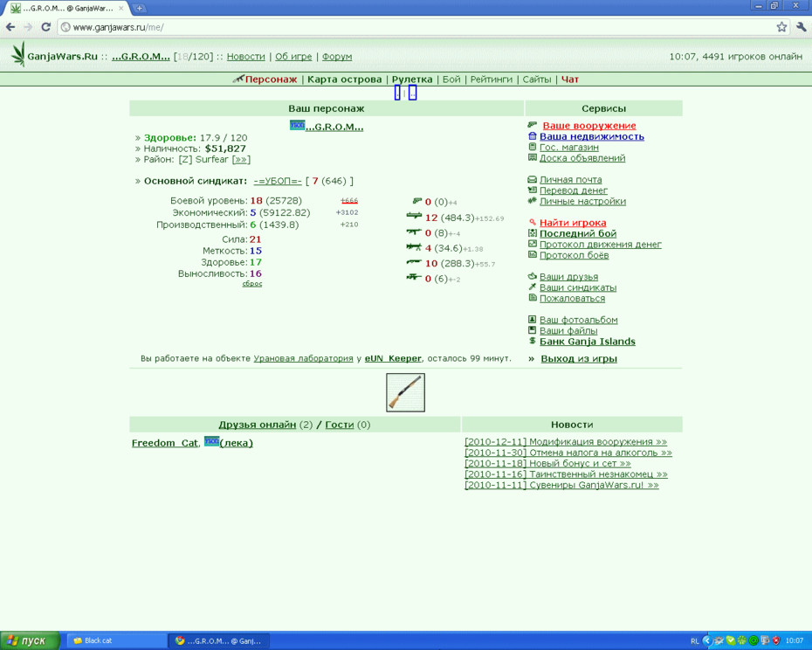
Task: Open a new browser tab
Action: (x=140, y=8)
